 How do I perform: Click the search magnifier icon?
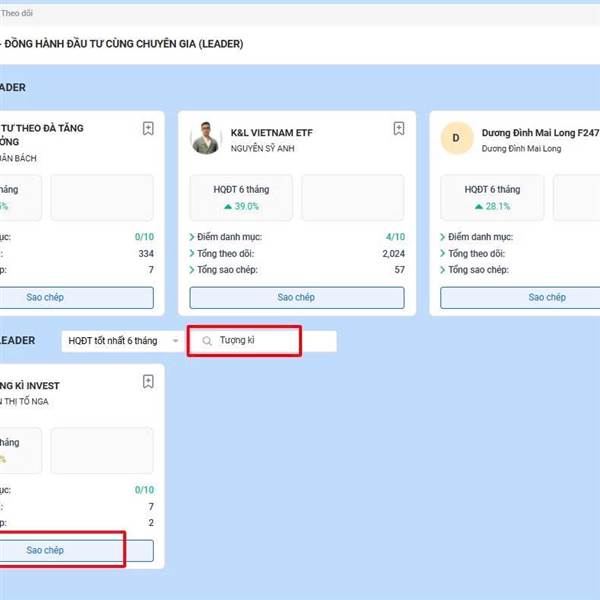point(207,341)
